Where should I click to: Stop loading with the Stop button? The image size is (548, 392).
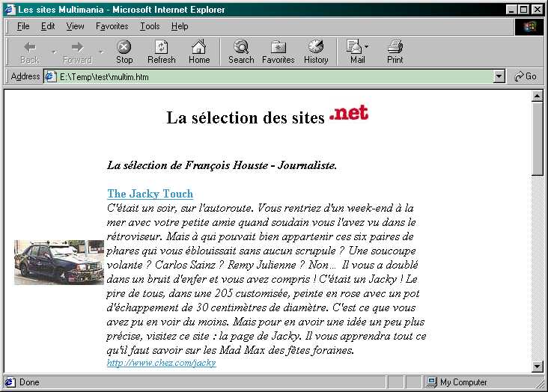click(124, 52)
